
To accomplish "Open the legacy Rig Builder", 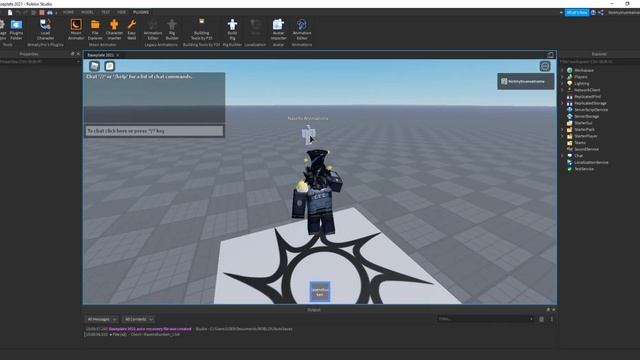I will tap(172, 29).
